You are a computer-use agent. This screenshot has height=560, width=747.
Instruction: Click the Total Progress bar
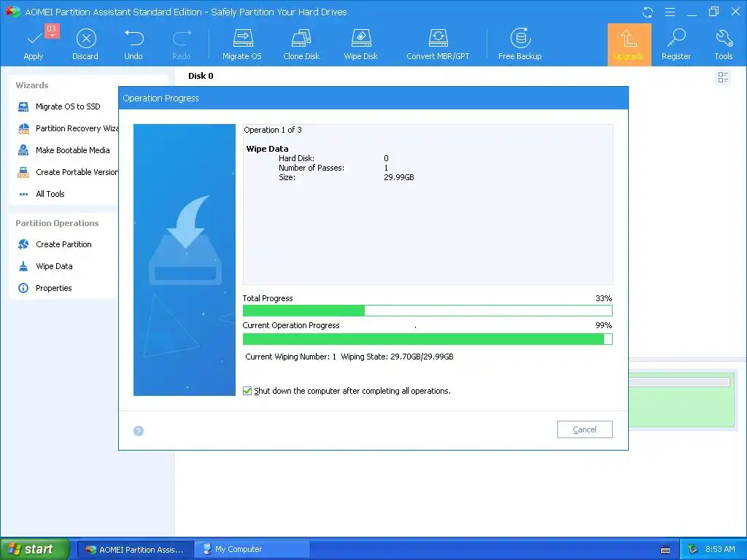click(x=427, y=311)
